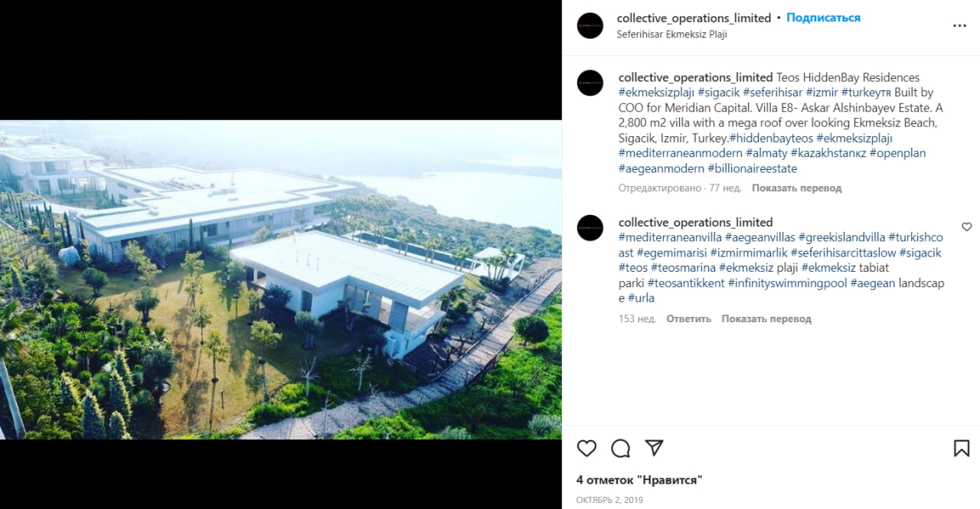This screenshot has width=980, height=509.
Task: Open the #billionaireestate hashtag
Action: [752, 168]
